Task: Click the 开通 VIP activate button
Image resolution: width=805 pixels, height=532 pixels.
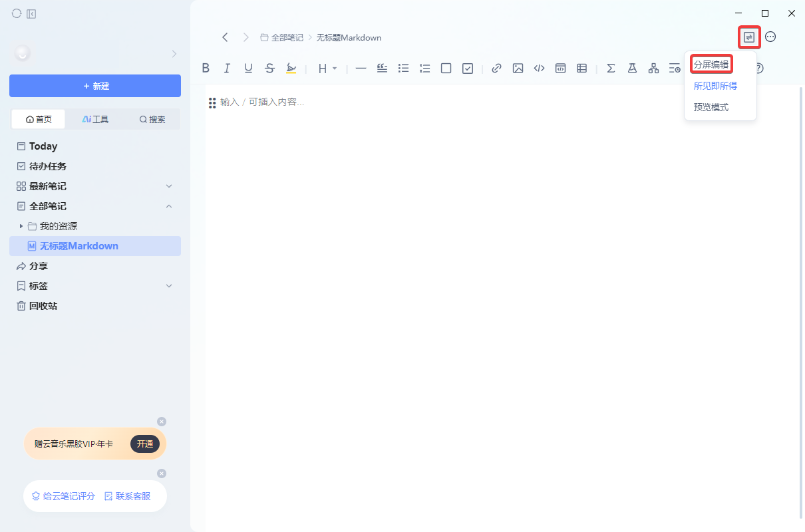Action: [x=145, y=444]
